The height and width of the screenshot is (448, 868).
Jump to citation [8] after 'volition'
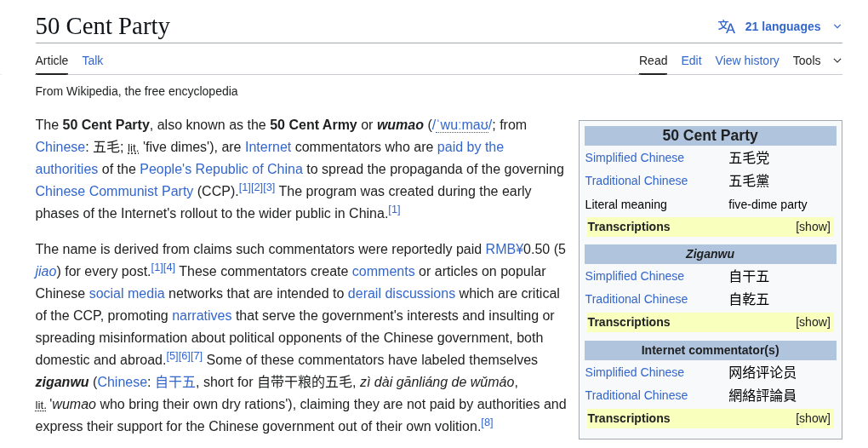click(x=487, y=423)
